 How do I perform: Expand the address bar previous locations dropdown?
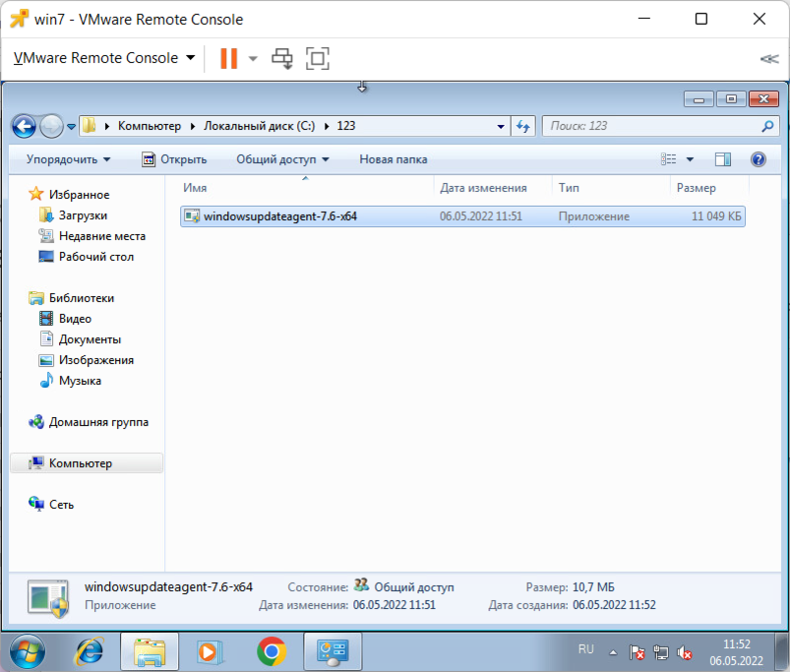(x=501, y=127)
